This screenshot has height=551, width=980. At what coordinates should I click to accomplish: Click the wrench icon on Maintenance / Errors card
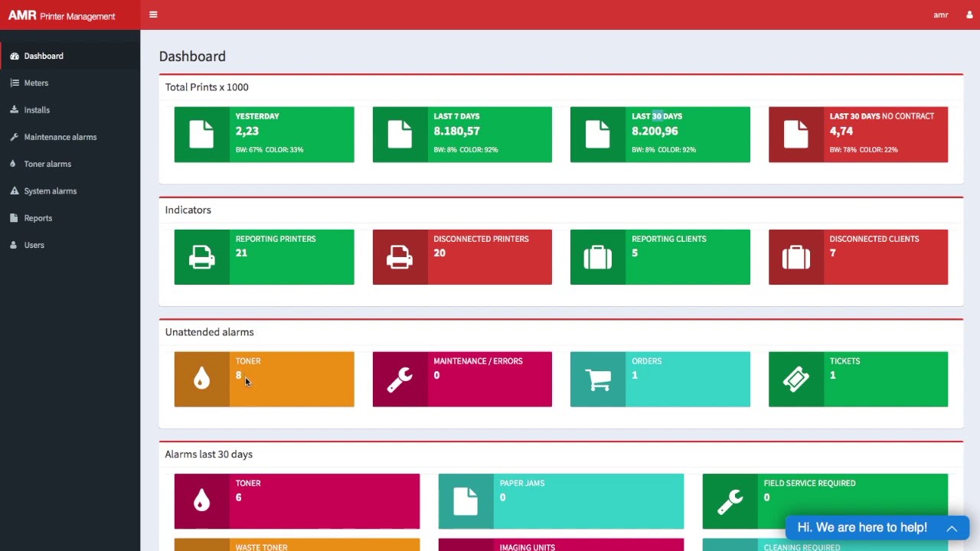click(x=400, y=380)
